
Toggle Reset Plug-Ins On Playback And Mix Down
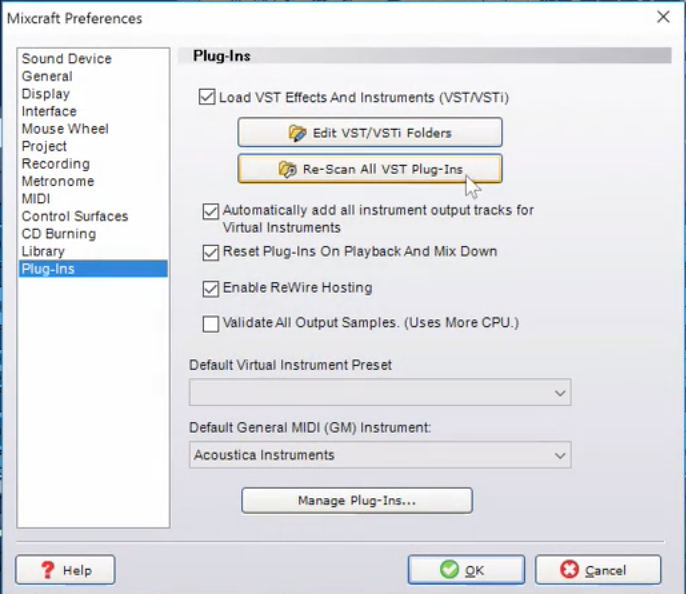(x=211, y=252)
